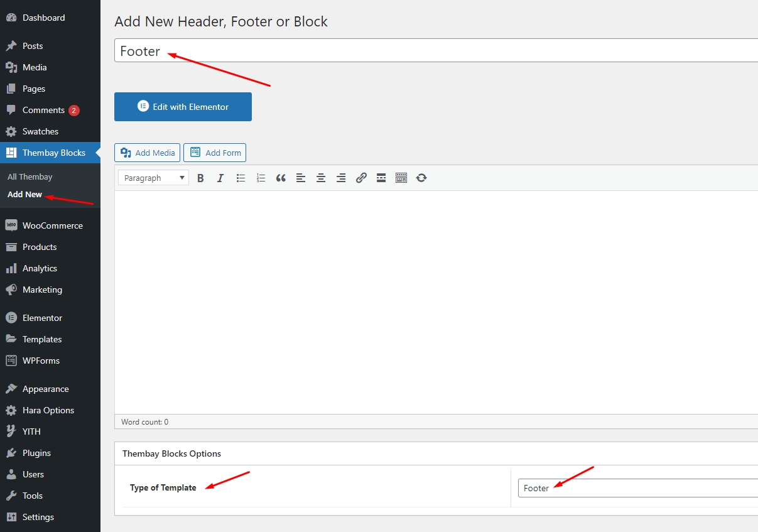Viewport: 758px width, 532px height.
Task: Click the Add Form button
Action: click(x=215, y=153)
